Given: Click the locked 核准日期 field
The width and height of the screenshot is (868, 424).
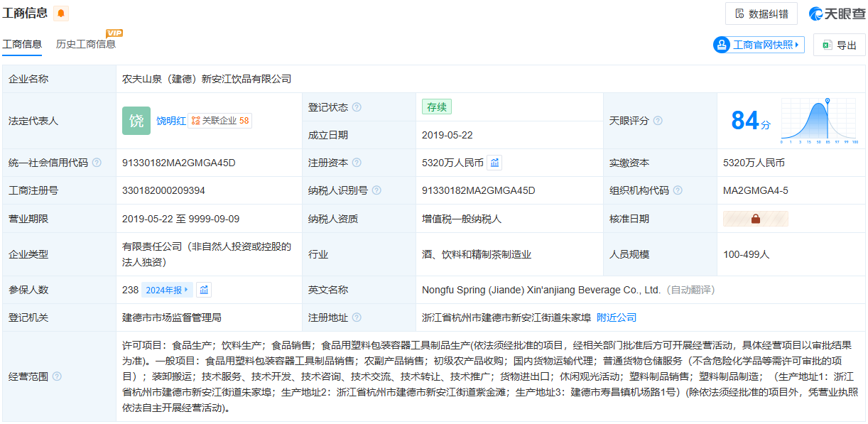Looking at the screenshot, I should click(x=755, y=219).
